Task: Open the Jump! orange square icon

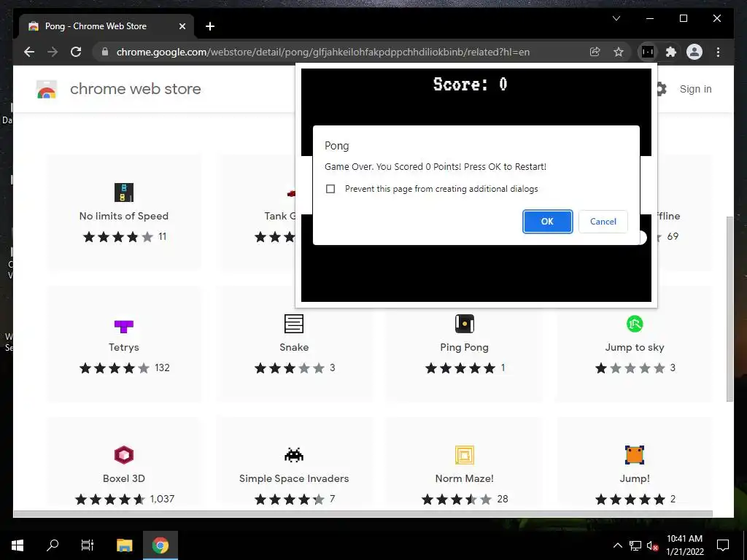Action: tap(635, 455)
